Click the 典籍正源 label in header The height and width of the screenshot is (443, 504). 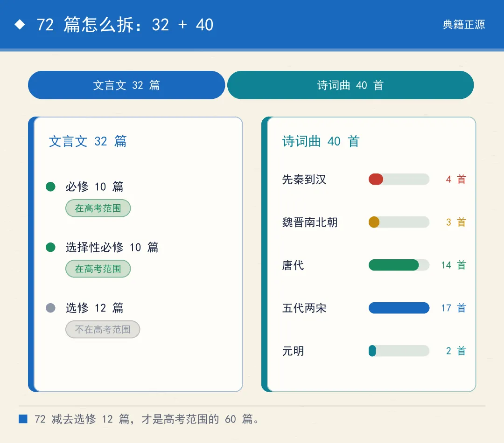pos(463,24)
